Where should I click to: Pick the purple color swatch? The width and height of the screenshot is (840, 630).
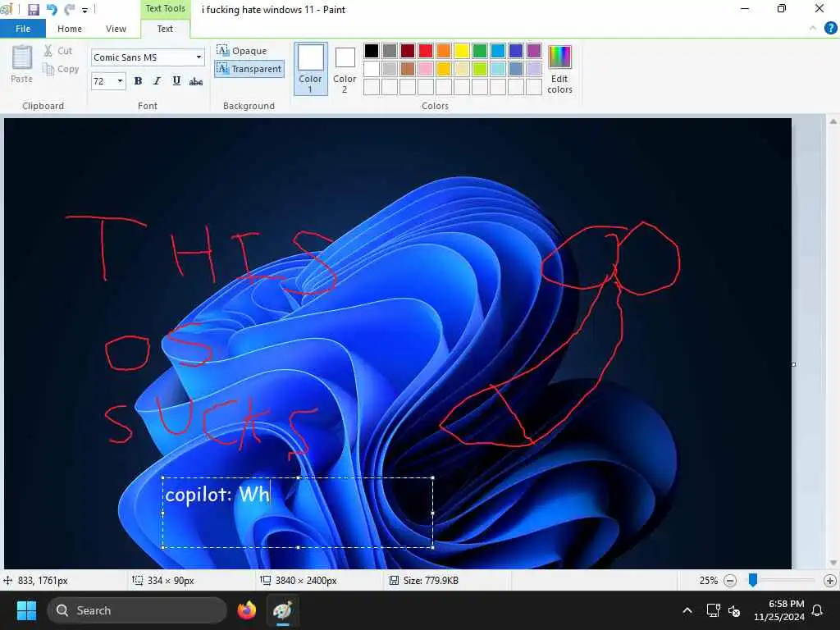[534, 51]
